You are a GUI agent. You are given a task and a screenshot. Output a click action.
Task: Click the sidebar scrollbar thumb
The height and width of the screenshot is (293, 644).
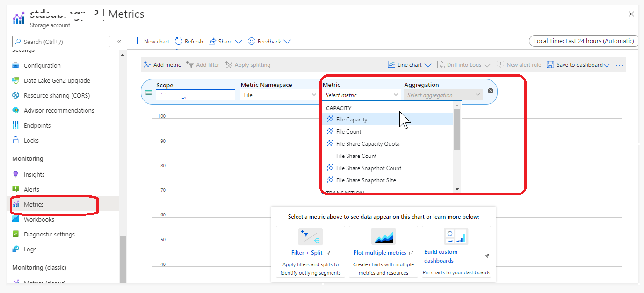click(123, 258)
